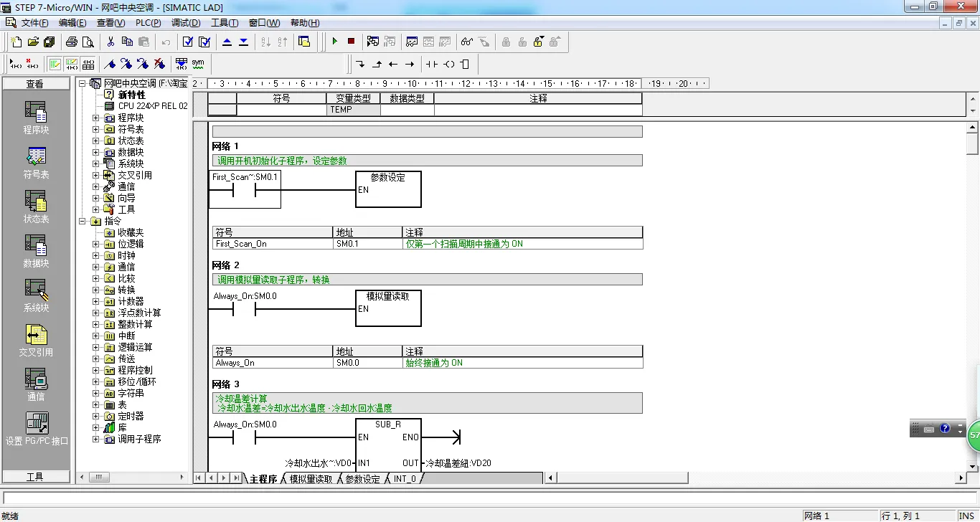980x522 pixels.
Task: Expand the 程序块 node in project tree
Action: [x=96, y=118]
